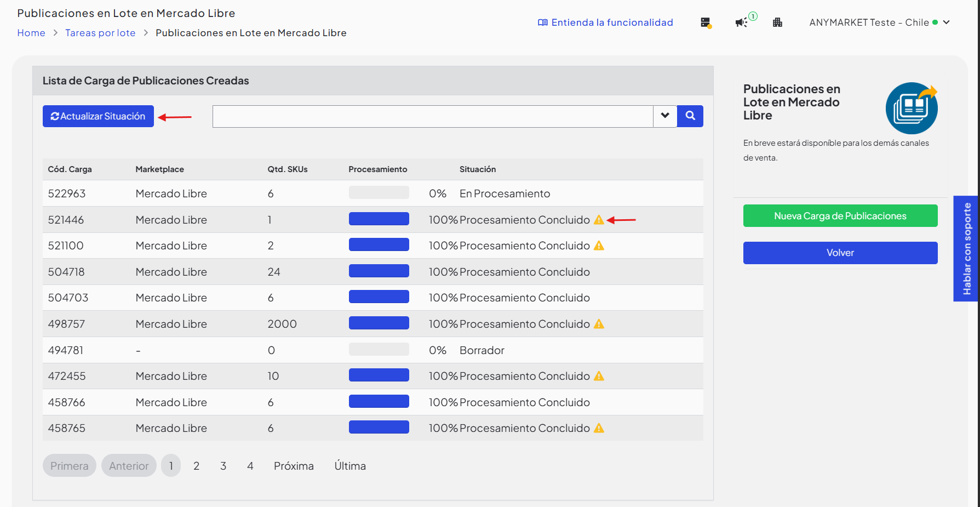Go to Anterior page
Viewport: 980px width, 507px height.
point(129,466)
